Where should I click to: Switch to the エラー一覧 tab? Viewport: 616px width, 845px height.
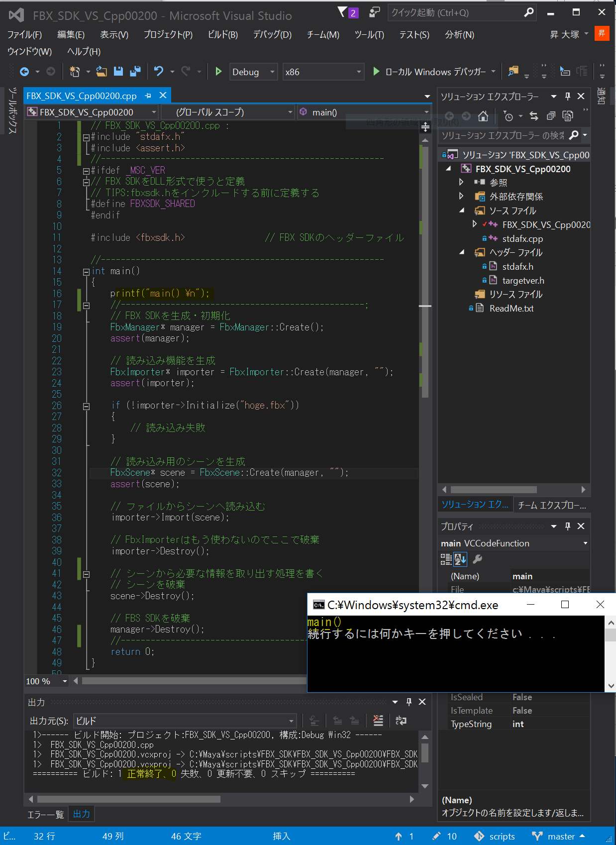[x=45, y=814]
